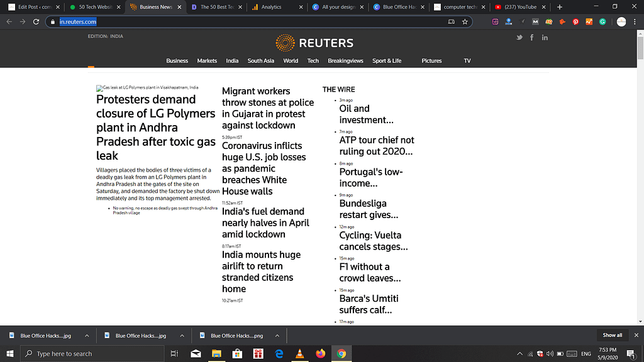Image resolution: width=644 pixels, height=362 pixels.
Task: Open the Sport & Life section
Action: (387, 61)
